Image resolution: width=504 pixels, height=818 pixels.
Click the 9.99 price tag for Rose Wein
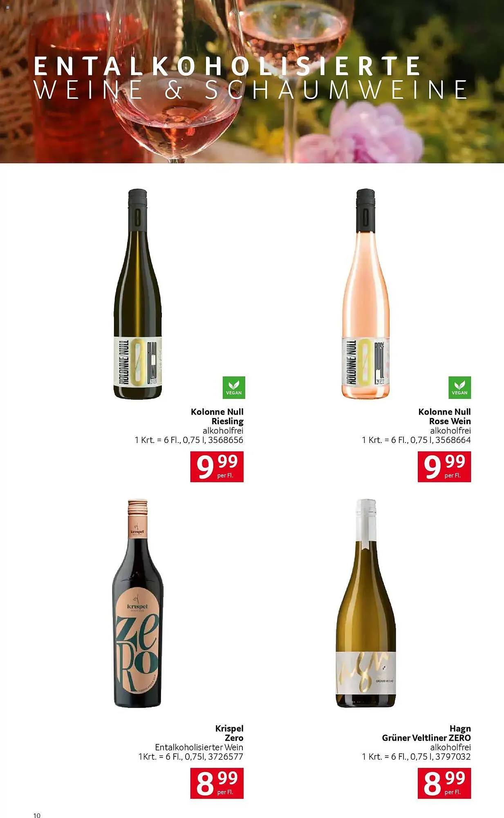pyautogui.click(x=444, y=467)
